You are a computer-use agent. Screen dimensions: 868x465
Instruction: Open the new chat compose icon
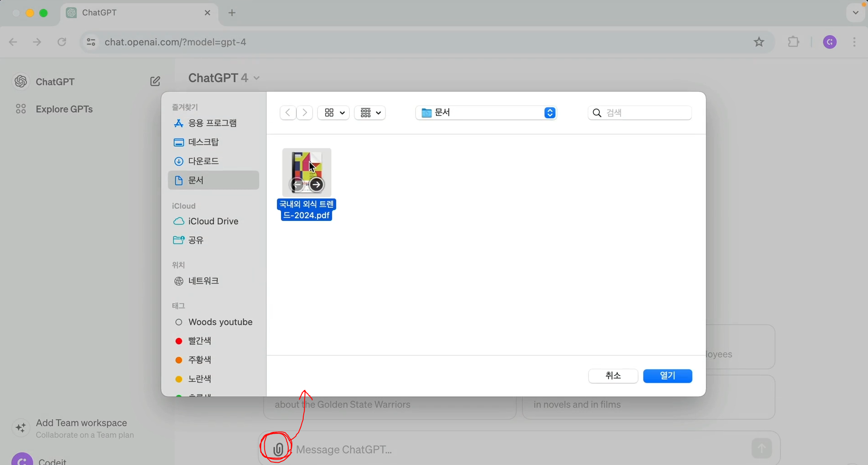click(x=155, y=81)
